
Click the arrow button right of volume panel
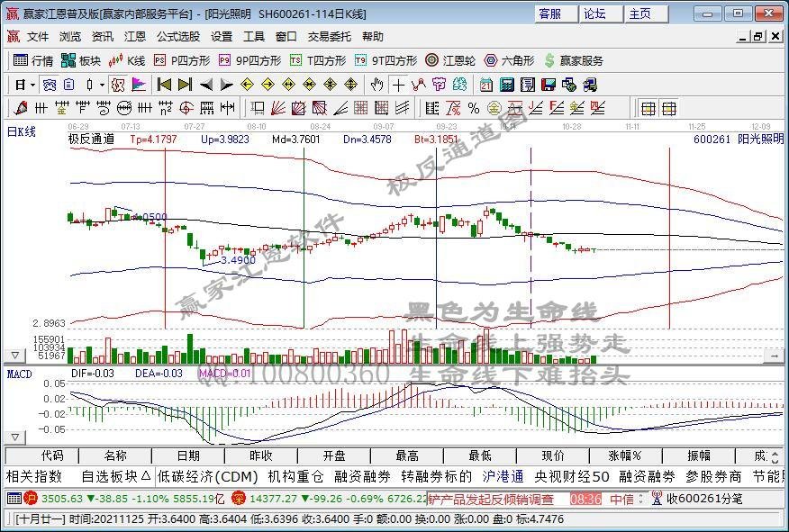click(x=774, y=356)
